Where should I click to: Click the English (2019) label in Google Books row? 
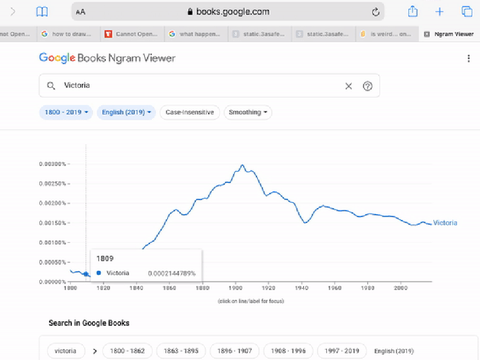(394, 351)
